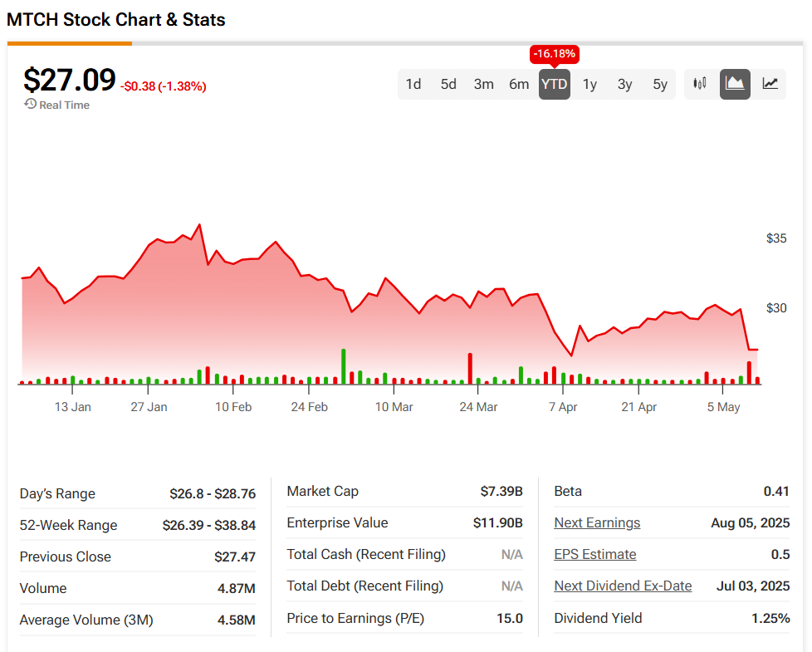Select the 3m time range
Viewport: 812px width, 652px height.
click(x=484, y=85)
